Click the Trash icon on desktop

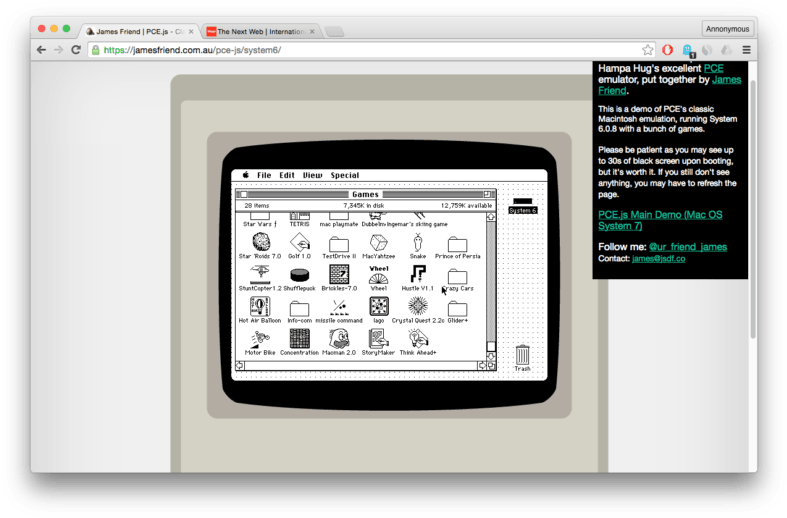click(522, 355)
